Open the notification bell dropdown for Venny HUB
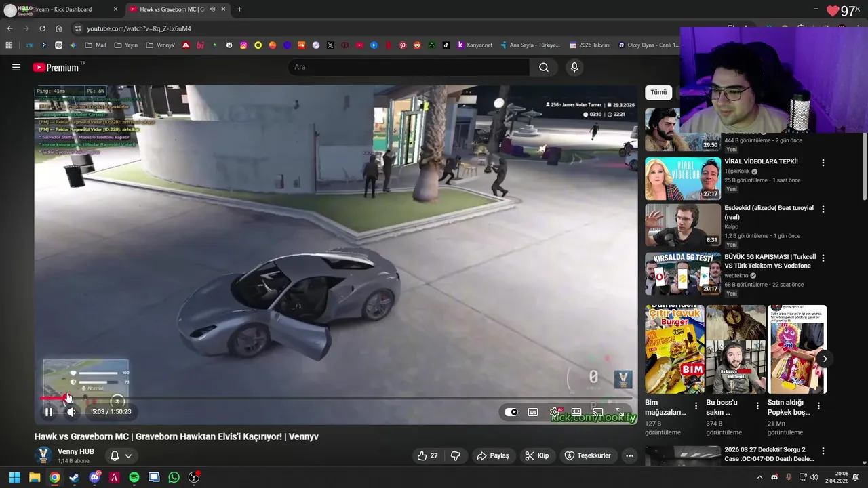The height and width of the screenshot is (488, 868). click(x=121, y=455)
